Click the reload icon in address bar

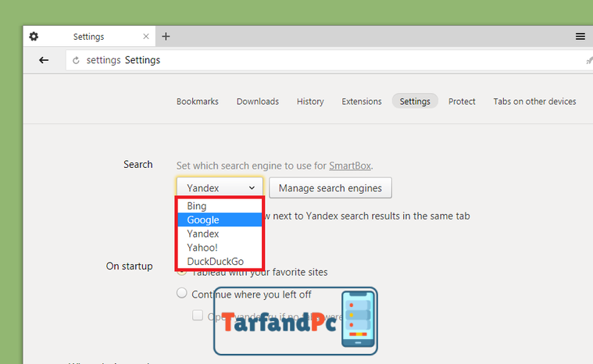point(76,60)
